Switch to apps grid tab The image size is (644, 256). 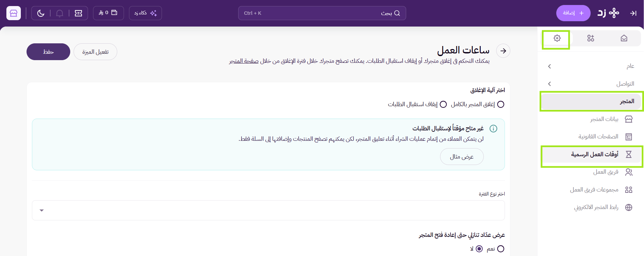coord(591,38)
